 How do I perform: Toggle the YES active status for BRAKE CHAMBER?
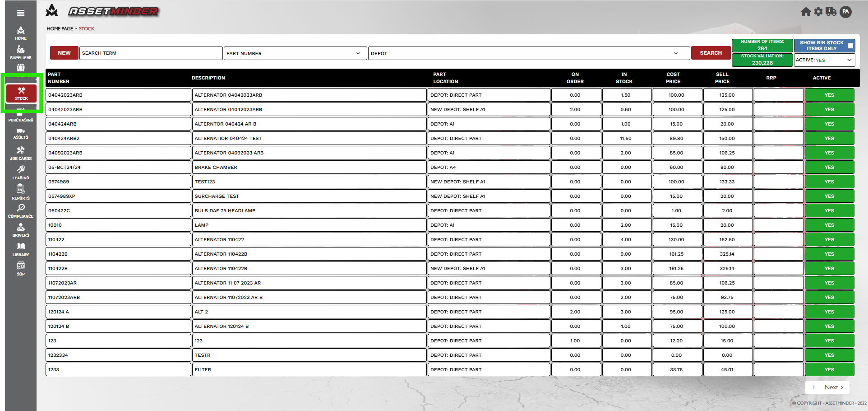829,167
